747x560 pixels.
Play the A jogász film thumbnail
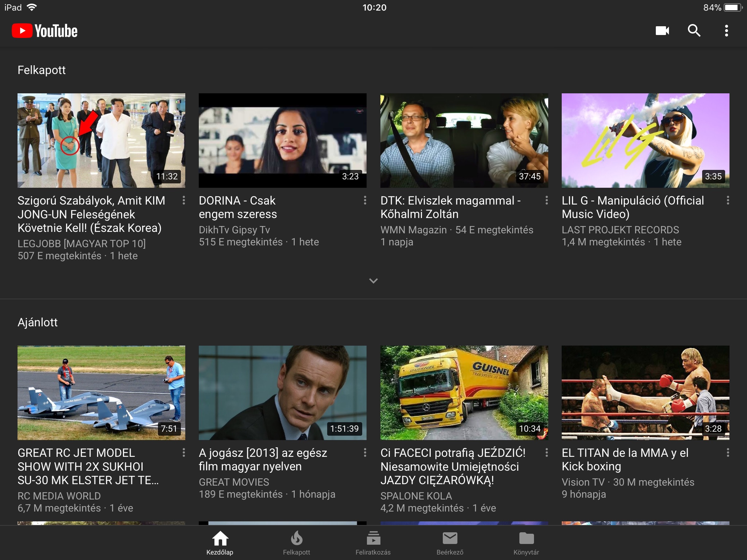point(283,393)
